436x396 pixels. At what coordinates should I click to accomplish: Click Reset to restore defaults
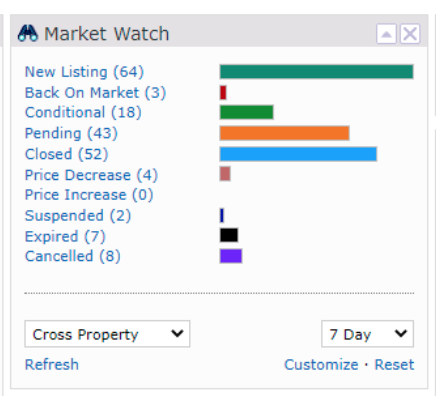point(394,365)
